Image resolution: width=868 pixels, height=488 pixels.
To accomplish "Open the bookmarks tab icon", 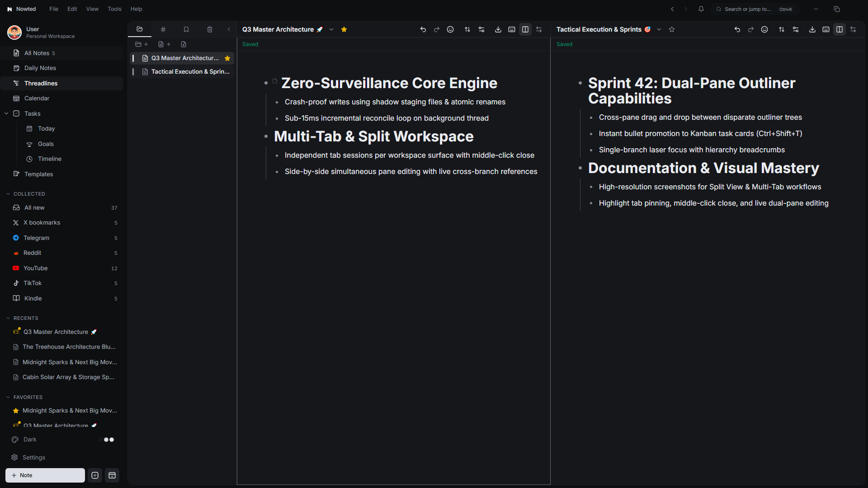I will tap(186, 29).
